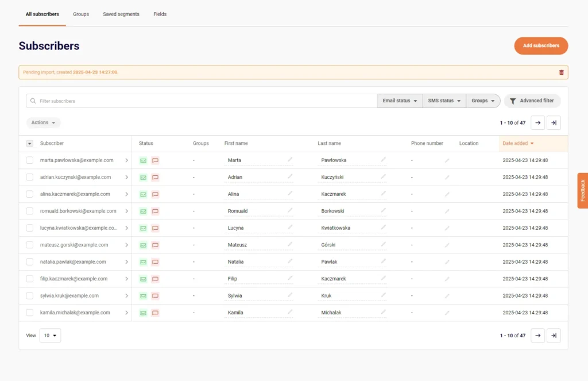Jump to last page using bottom arrow

coord(554,336)
